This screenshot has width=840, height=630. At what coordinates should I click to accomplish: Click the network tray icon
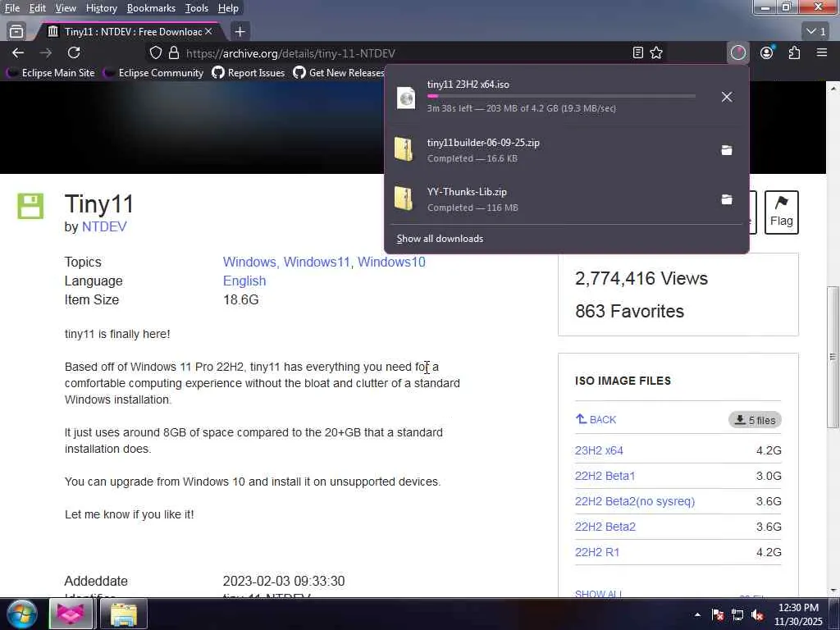coord(737,614)
